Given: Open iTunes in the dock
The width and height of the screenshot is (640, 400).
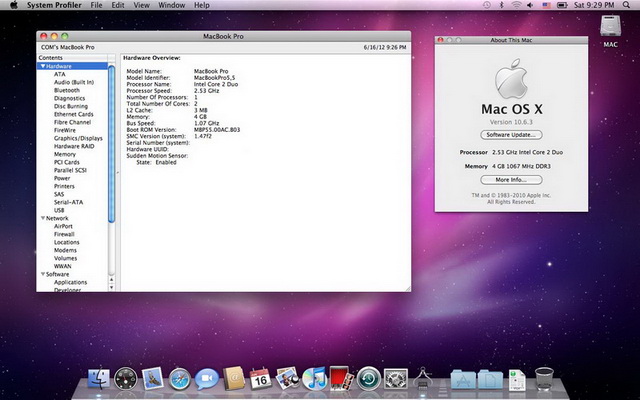Looking at the screenshot, I should tap(314, 378).
